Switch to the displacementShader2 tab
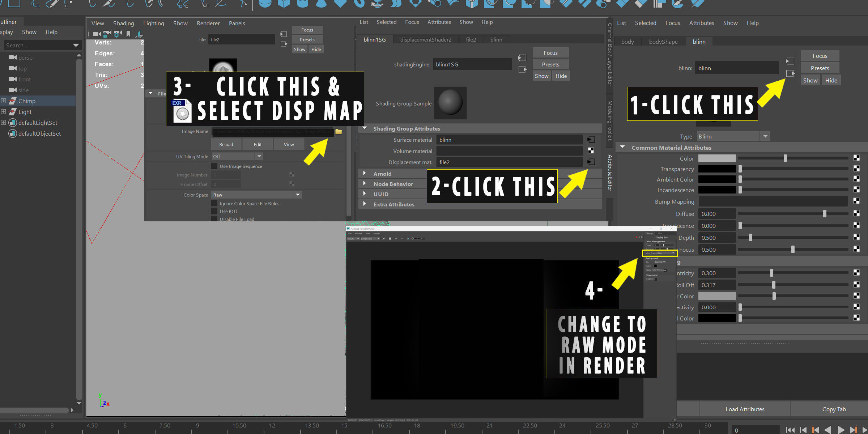The image size is (868, 434). 426,39
